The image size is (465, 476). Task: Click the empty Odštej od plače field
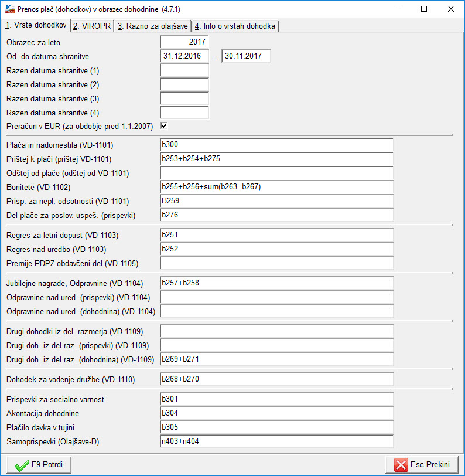(276, 173)
